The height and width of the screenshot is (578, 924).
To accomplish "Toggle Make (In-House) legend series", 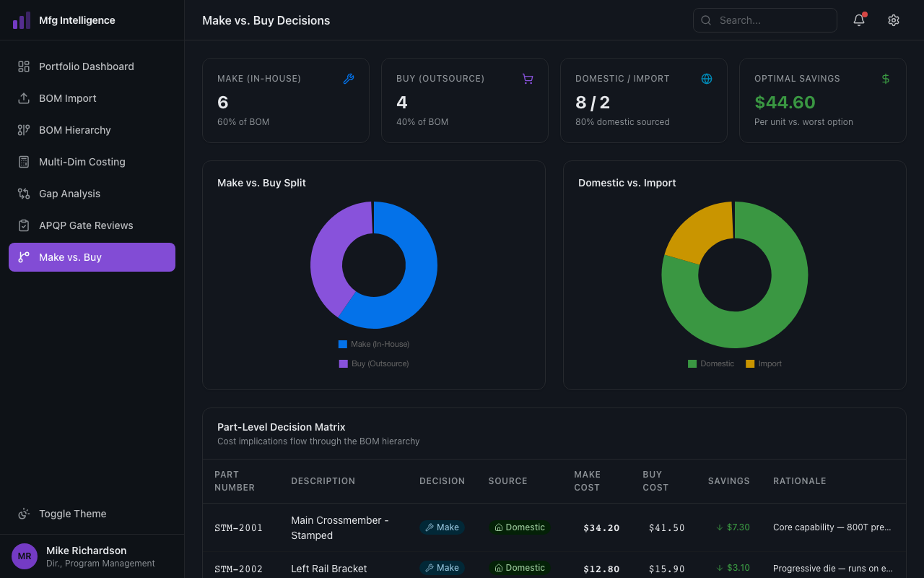I will click(373, 345).
